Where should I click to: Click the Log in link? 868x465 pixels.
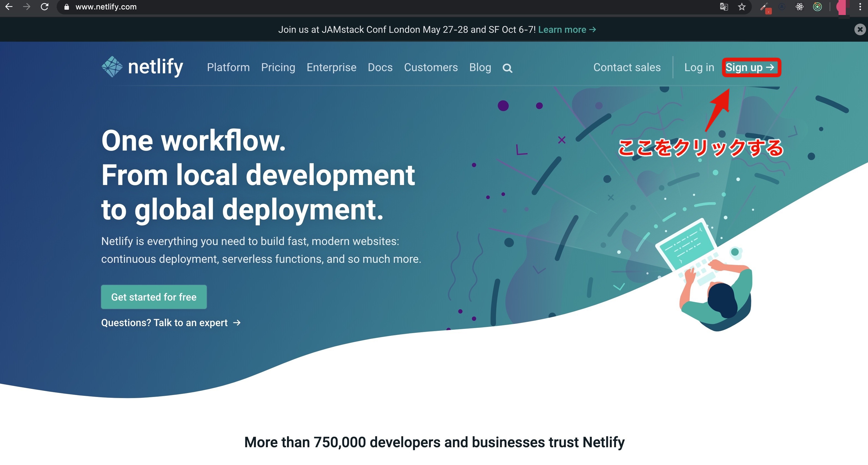(699, 67)
